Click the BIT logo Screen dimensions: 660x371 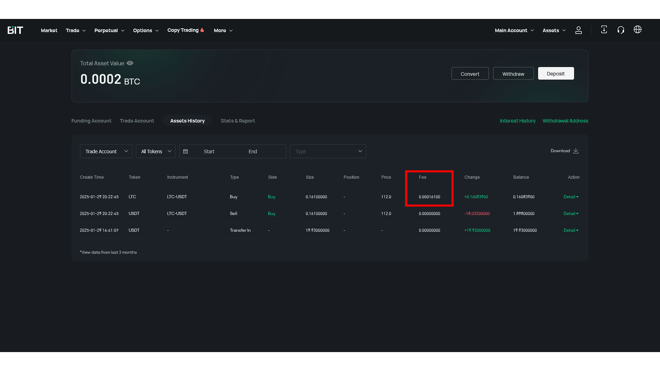click(x=15, y=30)
